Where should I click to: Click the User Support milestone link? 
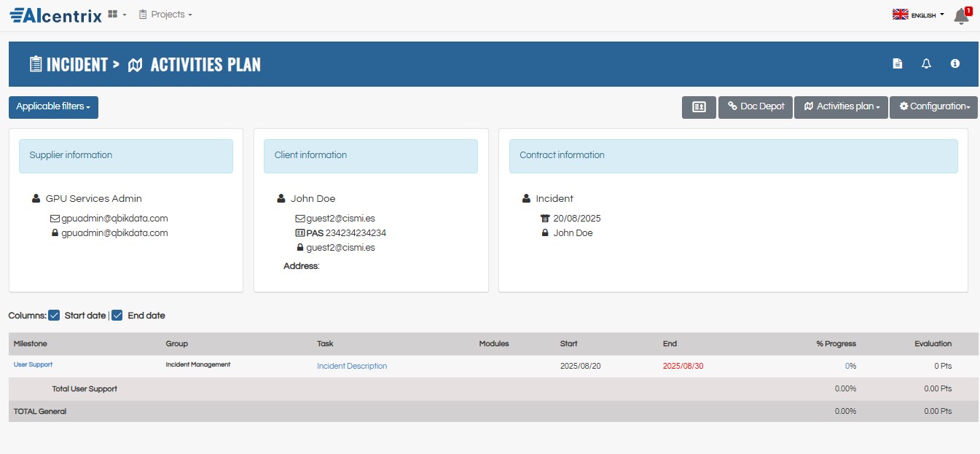(x=33, y=364)
